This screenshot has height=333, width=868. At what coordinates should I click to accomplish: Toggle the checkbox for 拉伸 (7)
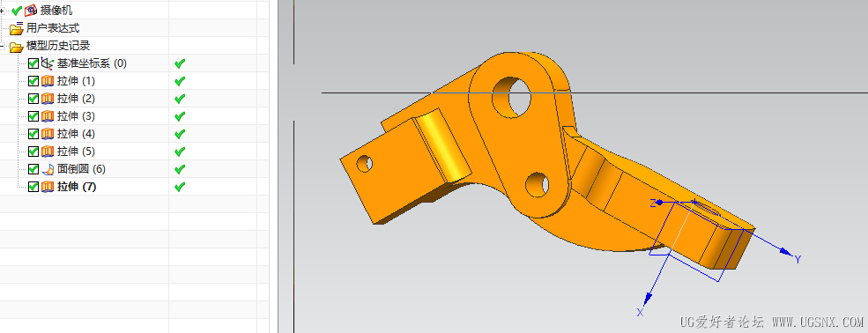pyautogui.click(x=33, y=187)
